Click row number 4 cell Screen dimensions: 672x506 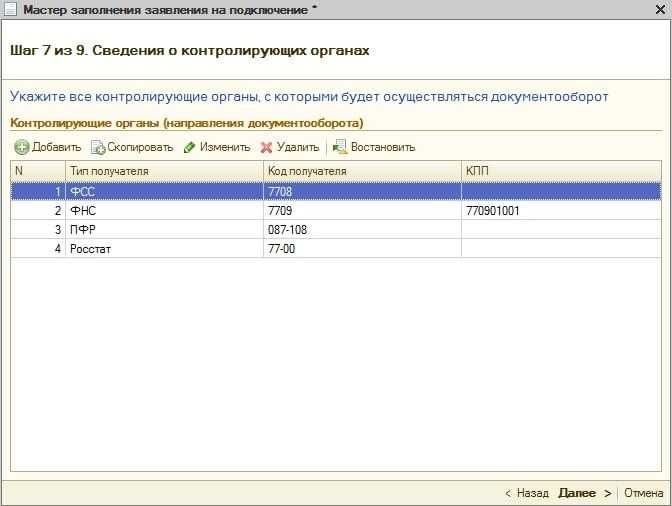(38, 249)
